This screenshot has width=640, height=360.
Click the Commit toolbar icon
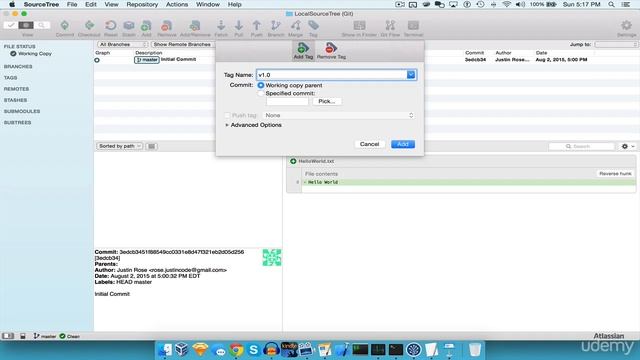[64, 26]
